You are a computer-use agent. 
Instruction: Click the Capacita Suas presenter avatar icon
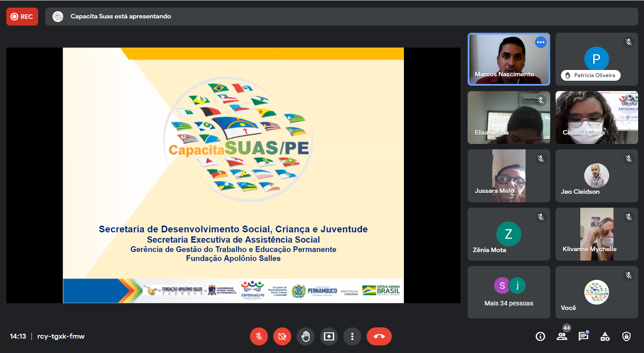point(58,17)
